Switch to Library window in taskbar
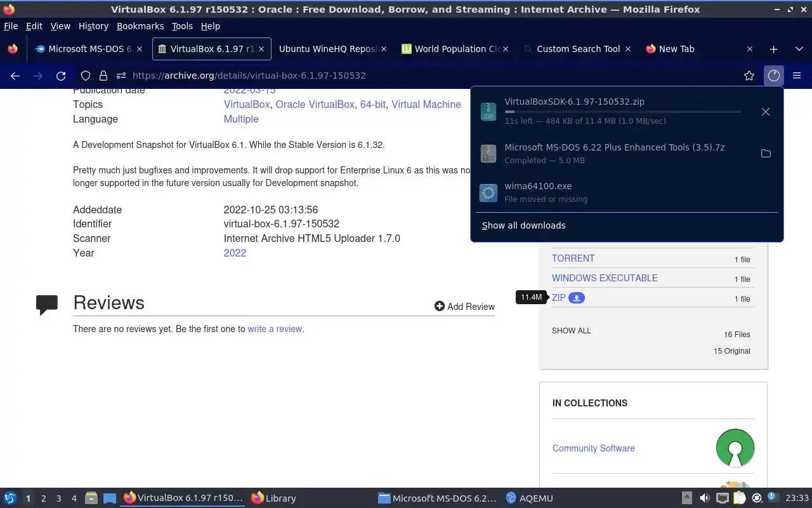The width and height of the screenshot is (812, 508). (273, 498)
